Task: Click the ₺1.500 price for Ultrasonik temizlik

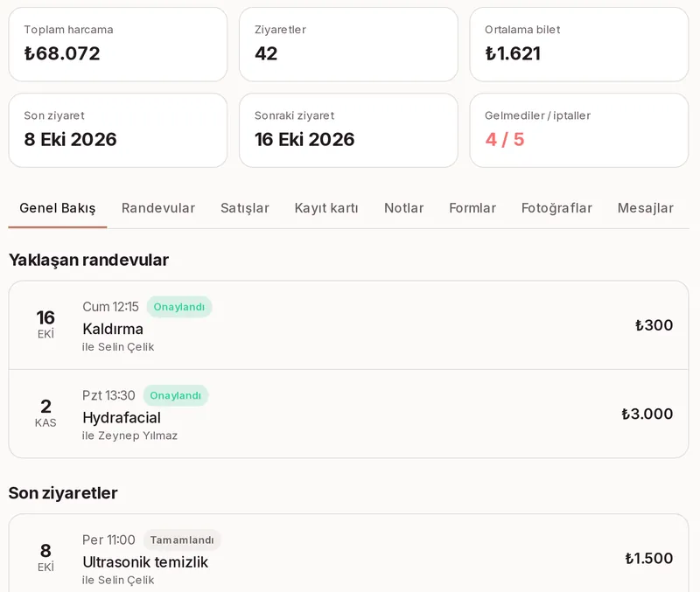Action: [x=649, y=558]
